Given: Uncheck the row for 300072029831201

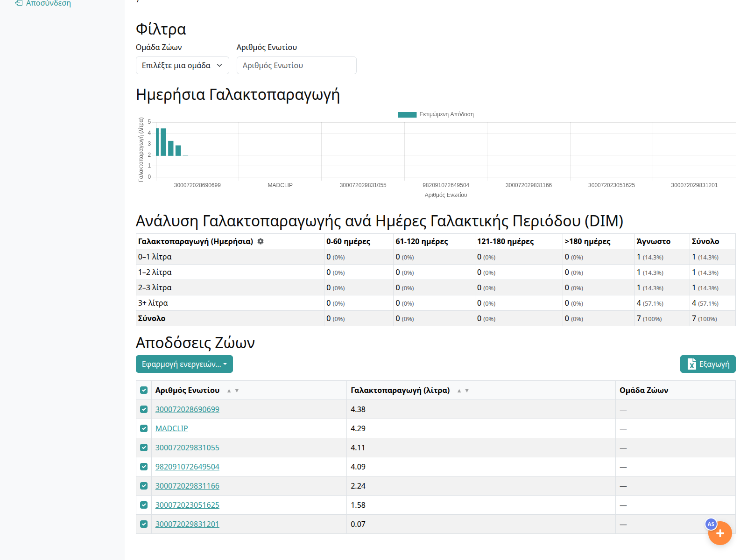Looking at the screenshot, I should pyautogui.click(x=144, y=524).
